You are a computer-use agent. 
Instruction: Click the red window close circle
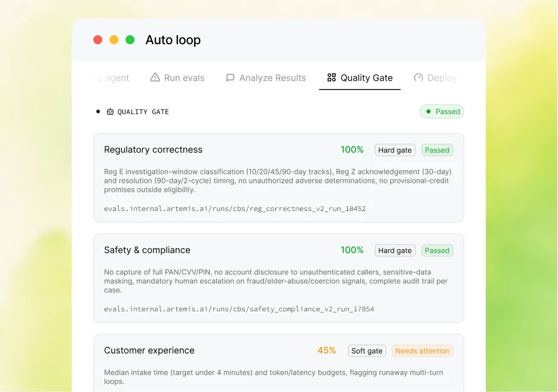[x=98, y=40]
